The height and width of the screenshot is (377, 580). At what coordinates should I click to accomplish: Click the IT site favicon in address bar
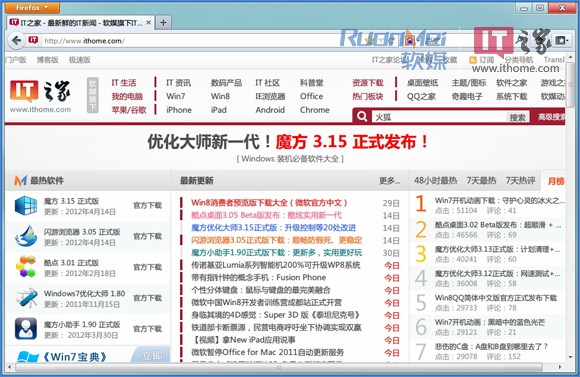click(33, 40)
